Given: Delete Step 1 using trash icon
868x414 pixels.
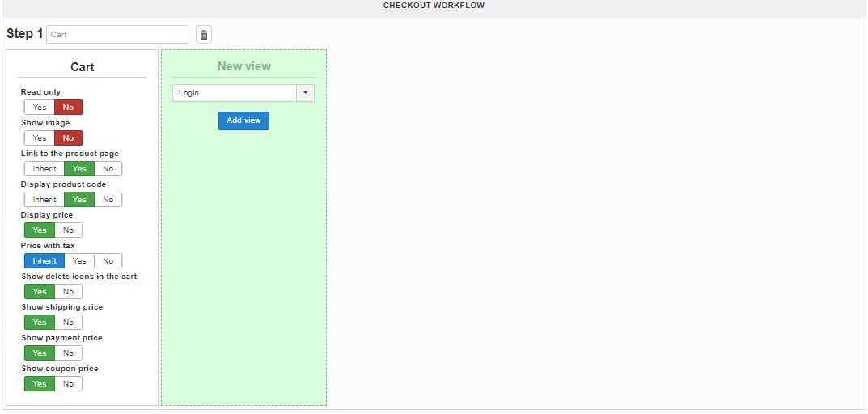Looking at the screenshot, I should click(204, 34).
